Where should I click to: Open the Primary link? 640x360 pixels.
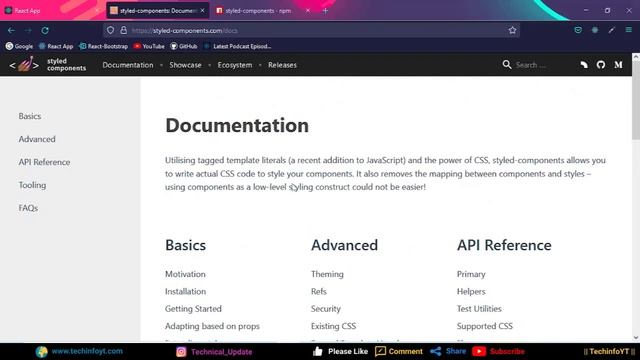(x=471, y=274)
